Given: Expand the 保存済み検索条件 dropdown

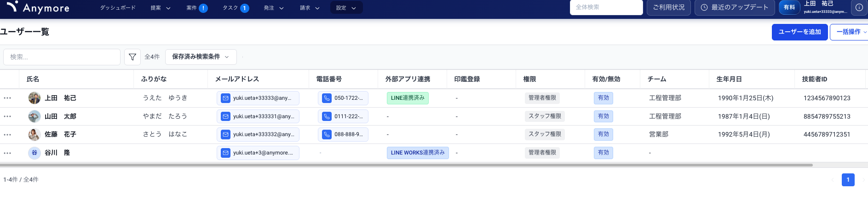Looking at the screenshot, I should 201,57.
